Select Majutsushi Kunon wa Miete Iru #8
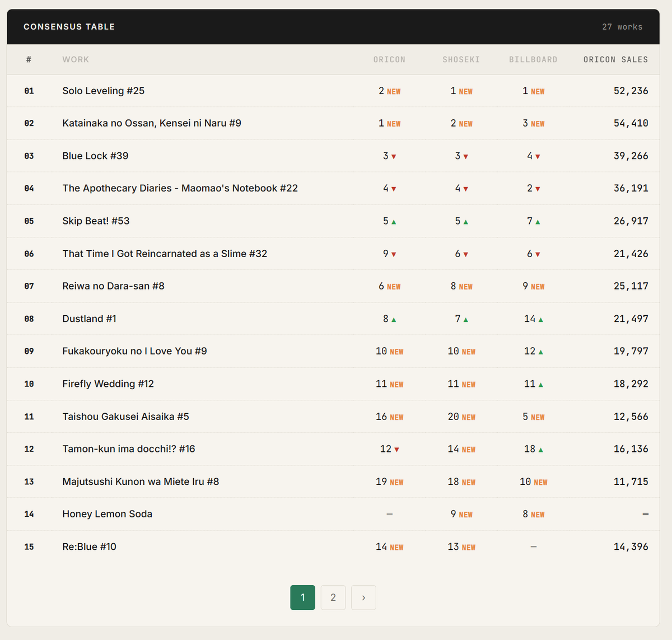Screen dimensions: 672x640 click(141, 482)
